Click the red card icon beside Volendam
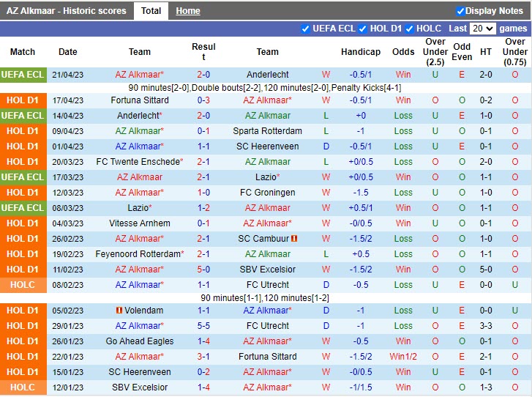 [x=119, y=311]
